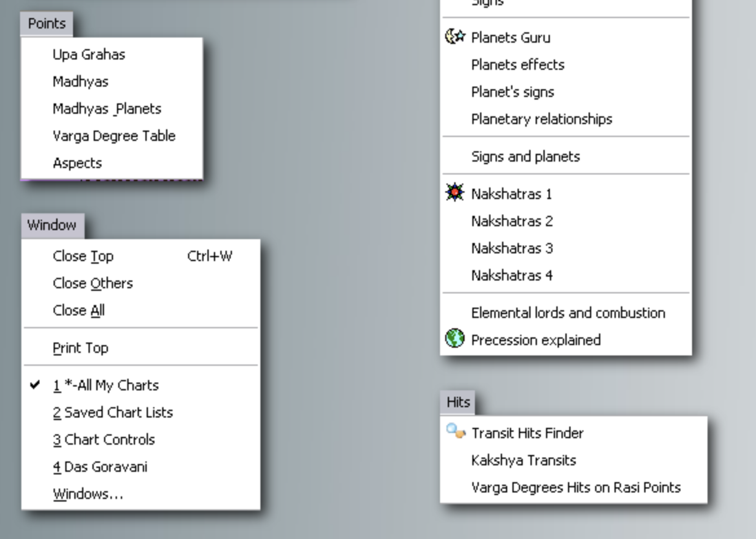Toggle the checked All My Charts window
This screenshot has width=756, height=539.
[106, 385]
